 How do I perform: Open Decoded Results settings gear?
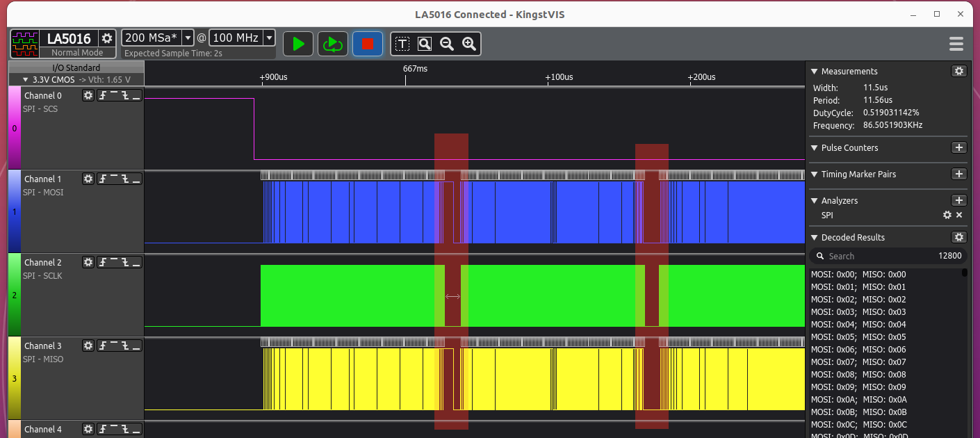point(958,237)
